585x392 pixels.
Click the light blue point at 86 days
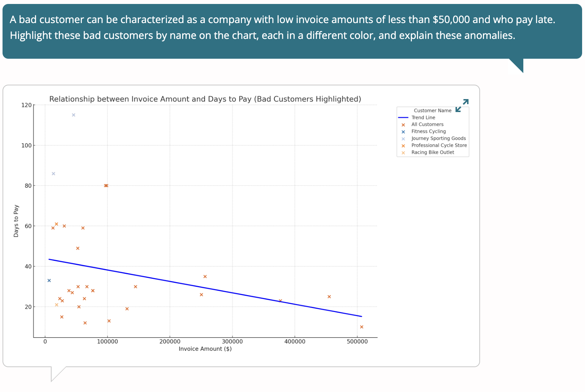tap(53, 174)
